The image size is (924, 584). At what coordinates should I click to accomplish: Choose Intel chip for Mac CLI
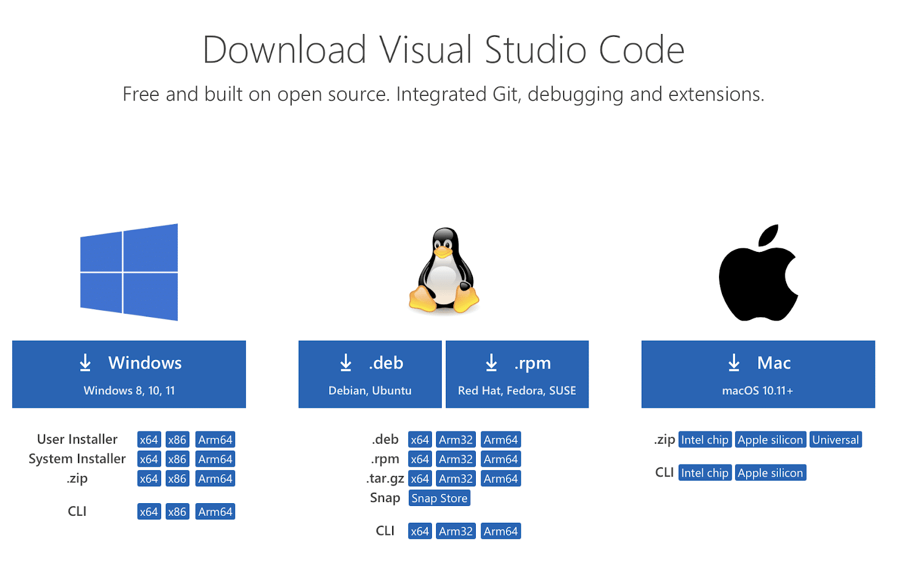(x=705, y=473)
